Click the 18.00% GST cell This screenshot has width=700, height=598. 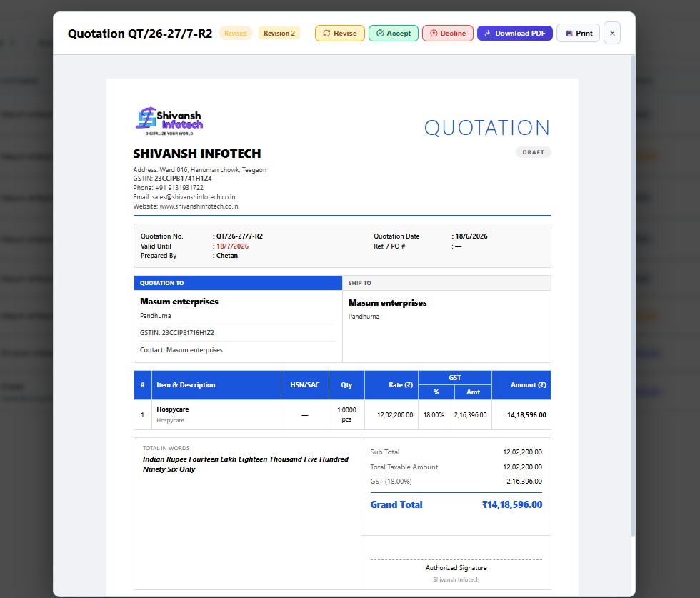click(434, 415)
